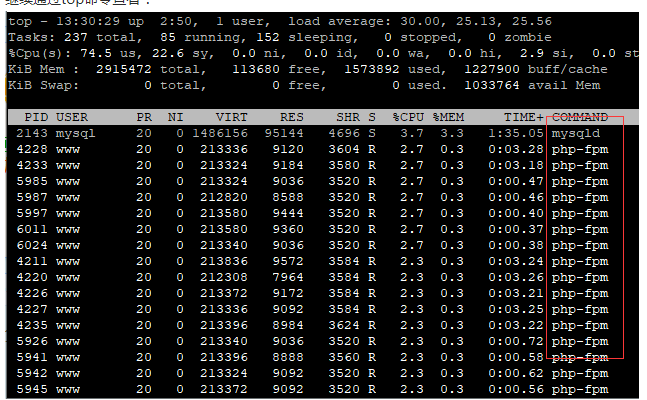Click the %CPU column header
The image size is (647, 400).
408,117
